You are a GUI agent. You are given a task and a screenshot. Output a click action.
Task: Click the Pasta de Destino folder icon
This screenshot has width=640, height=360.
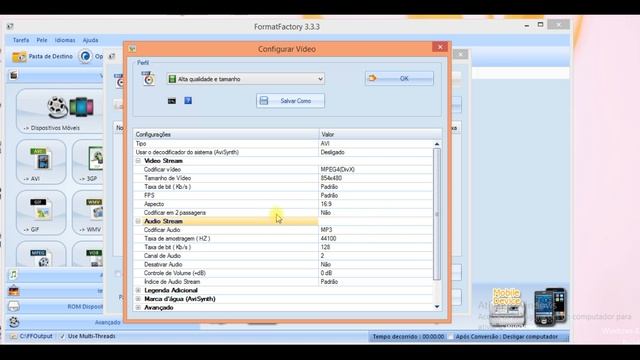coord(19,56)
